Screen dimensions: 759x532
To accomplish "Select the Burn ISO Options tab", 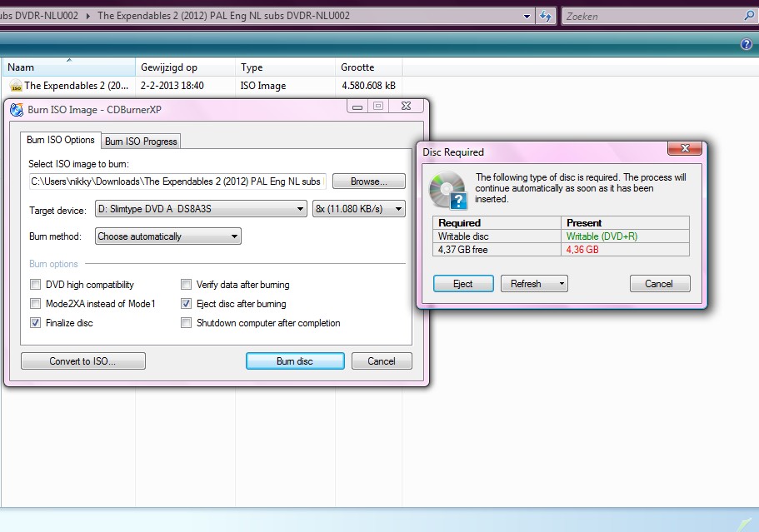I will pos(61,140).
